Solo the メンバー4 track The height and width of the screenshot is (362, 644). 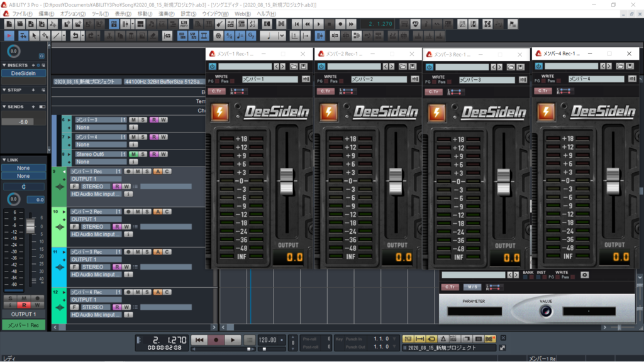[x=143, y=137]
